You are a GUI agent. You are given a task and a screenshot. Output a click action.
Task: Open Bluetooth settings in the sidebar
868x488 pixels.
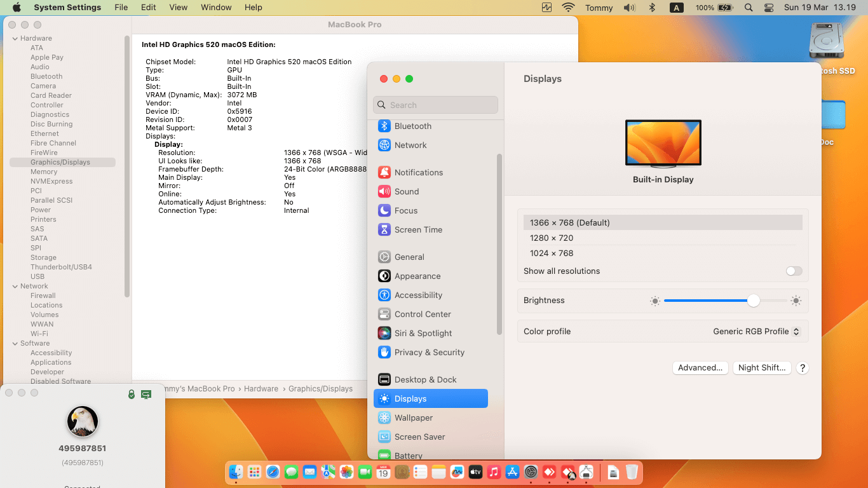tap(412, 126)
